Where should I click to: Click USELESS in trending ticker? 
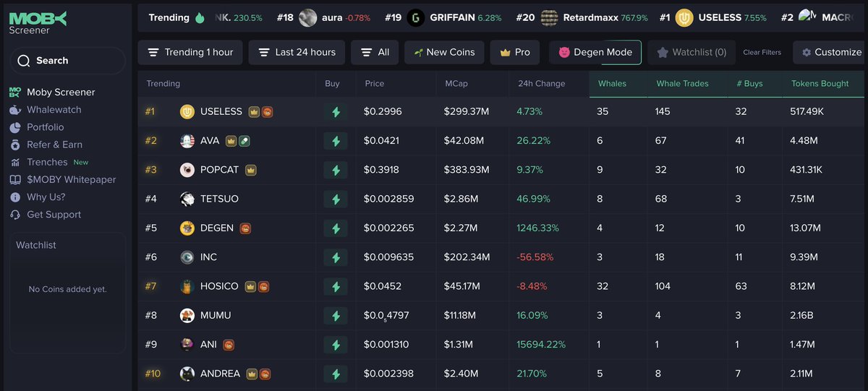(720, 18)
